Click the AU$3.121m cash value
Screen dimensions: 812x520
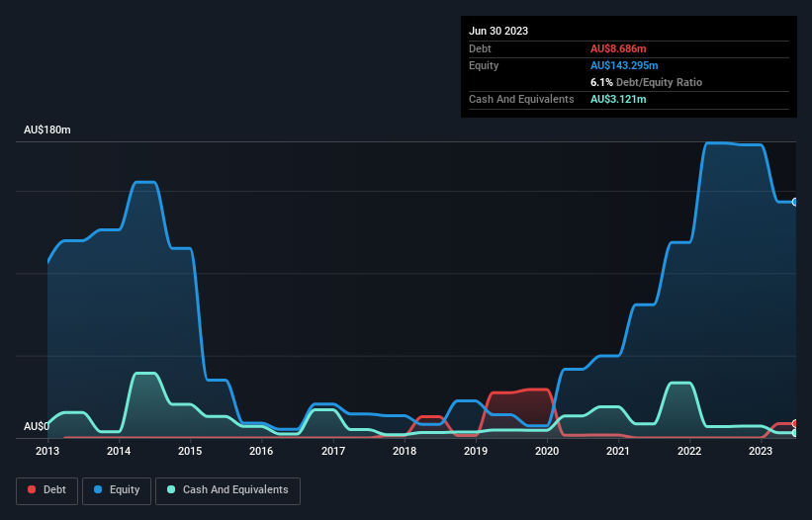click(618, 99)
